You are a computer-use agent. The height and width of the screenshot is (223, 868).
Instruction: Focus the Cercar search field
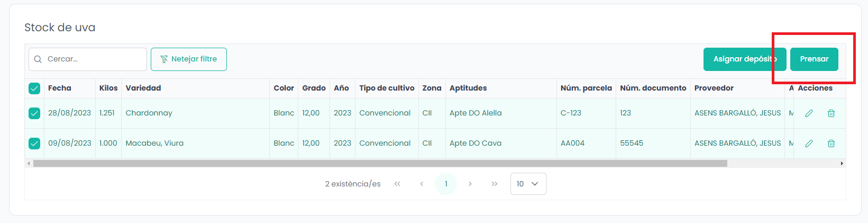pos(88,59)
